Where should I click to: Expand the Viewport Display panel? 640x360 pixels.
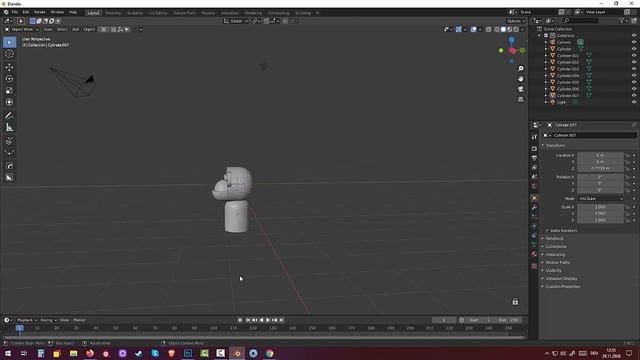561,278
